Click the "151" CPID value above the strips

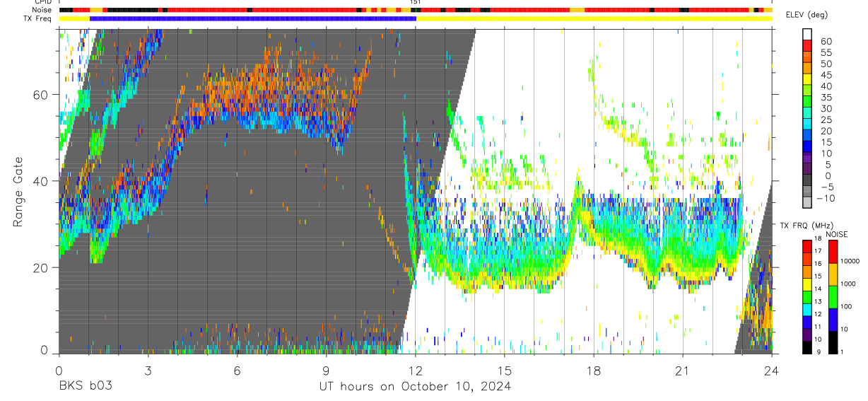416,3
